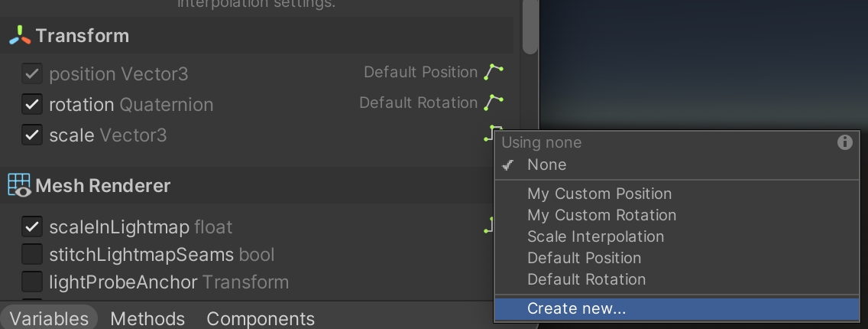This screenshot has width=868, height=329.
Task: Choose Create new... in the popup
Action: (576, 309)
